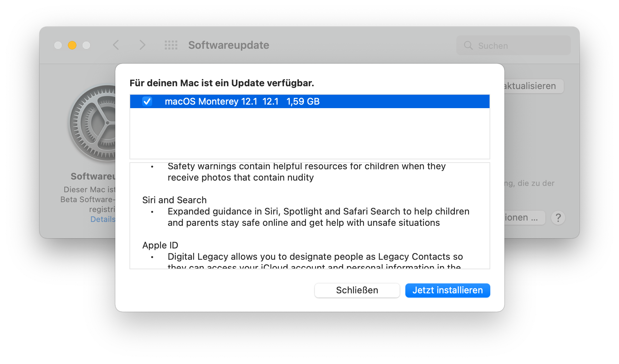This screenshot has height=364, width=619.
Task: Click the partially hidden Optionen button
Action: click(x=524, y=218)
